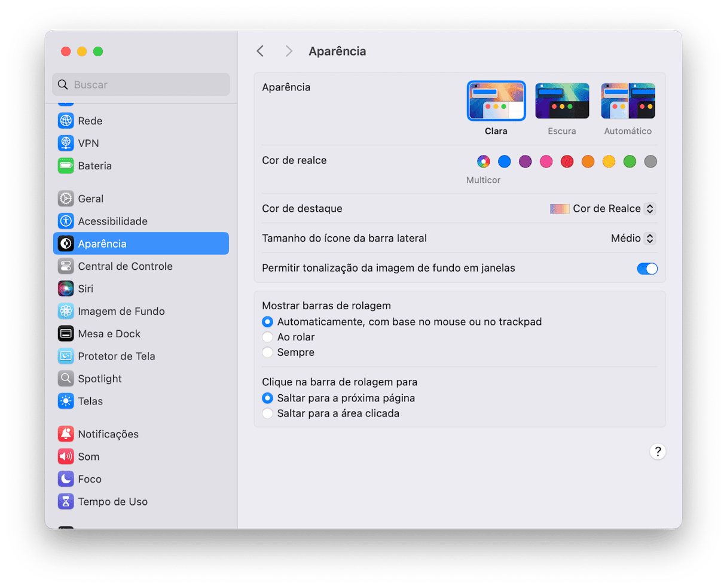Click the Telas sun icon
This screenshot has height=588, width=727.
(66, 401)
